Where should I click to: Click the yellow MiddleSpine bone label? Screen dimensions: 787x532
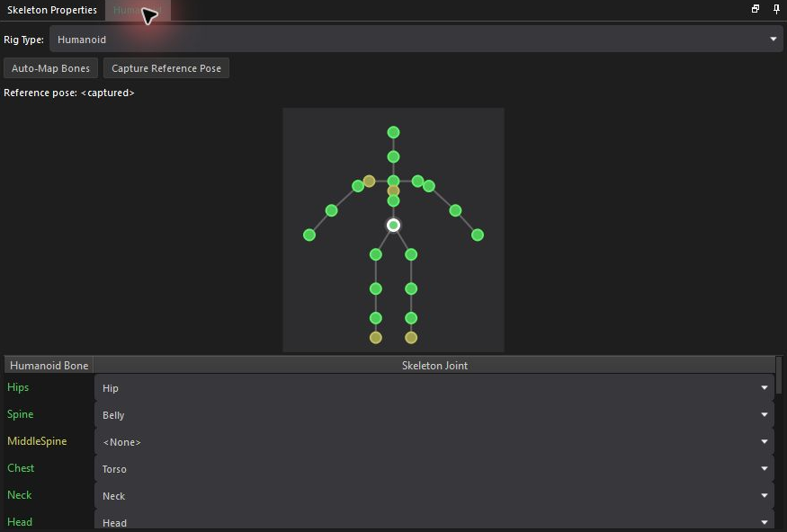coord(37,441)
